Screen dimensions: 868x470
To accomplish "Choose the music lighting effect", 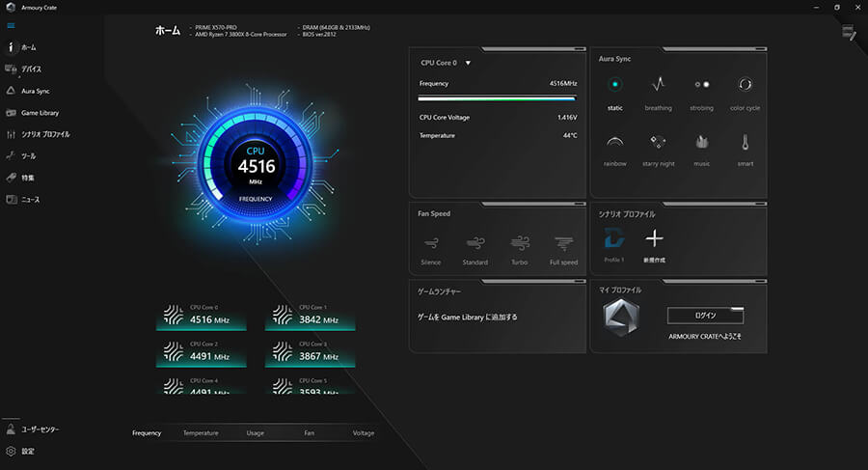I will (701, 142).
